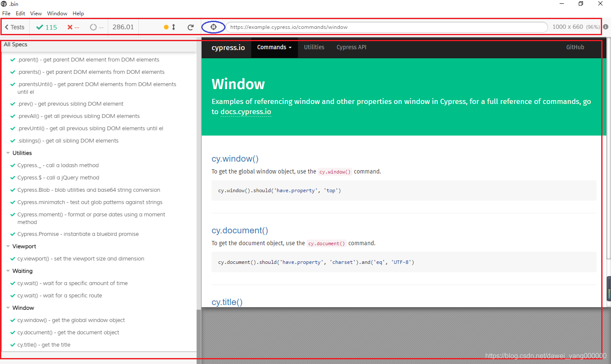Click the cy.window() code snippet block
611x364 pixels.
(404, 190)
